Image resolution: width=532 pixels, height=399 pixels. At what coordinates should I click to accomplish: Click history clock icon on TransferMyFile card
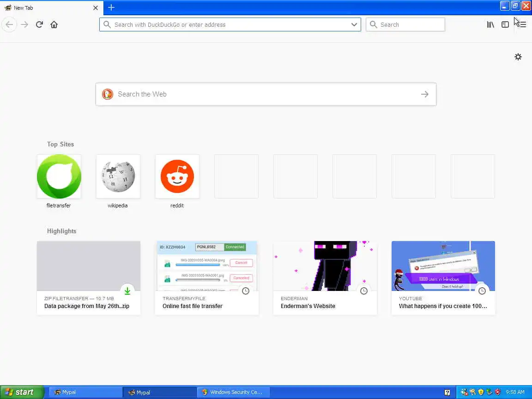[246, 291]
